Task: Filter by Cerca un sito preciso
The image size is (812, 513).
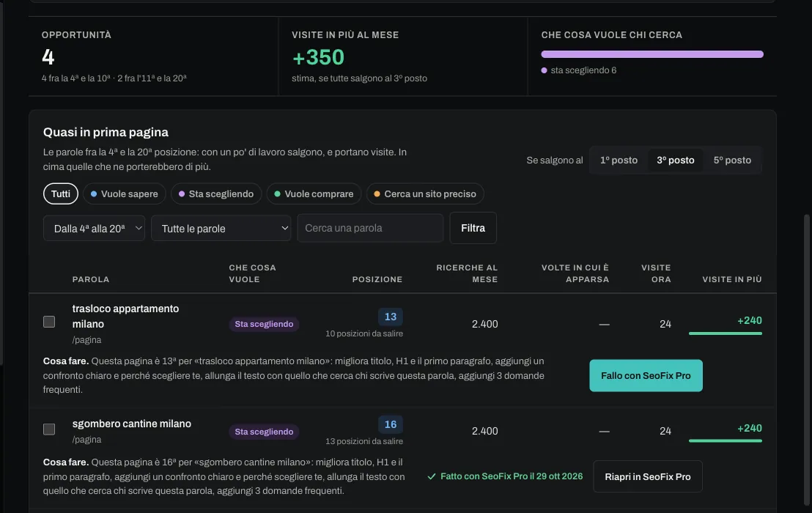Action: click(x=425, y=194)
